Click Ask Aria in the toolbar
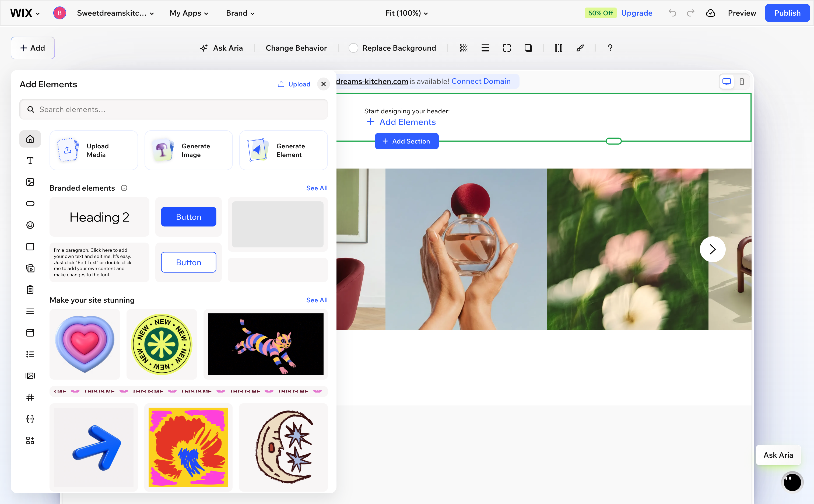The image size is (814, 504). [221, 48]
